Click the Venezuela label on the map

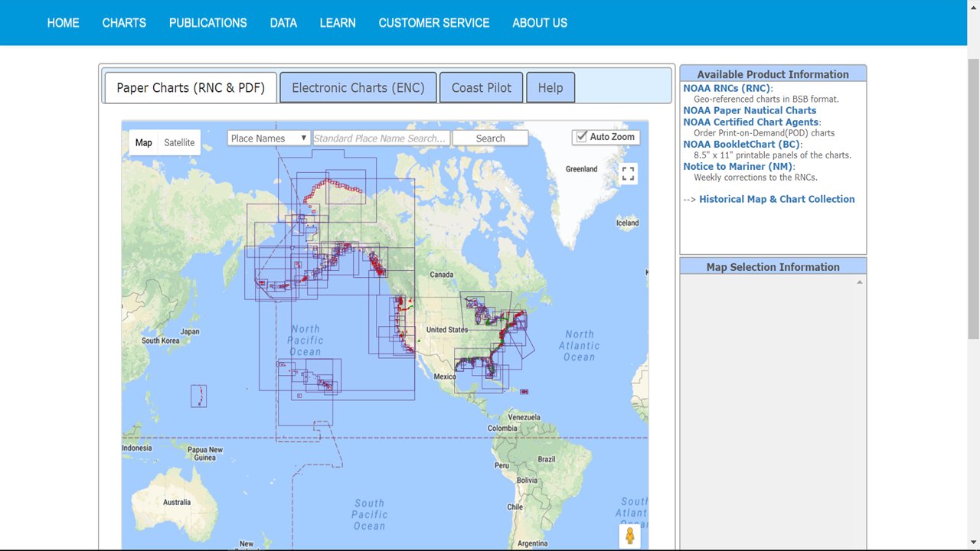(x=524, y=417)
